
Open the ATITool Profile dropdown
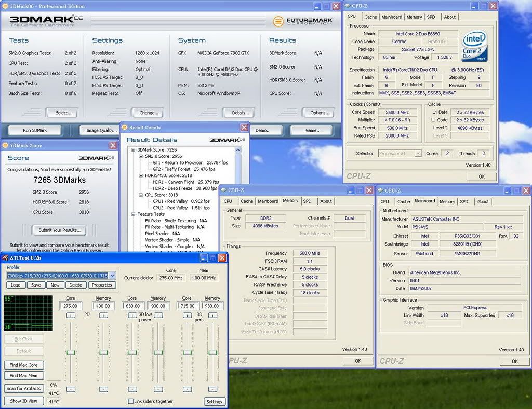pyautogui.click(x=113, y=276)
